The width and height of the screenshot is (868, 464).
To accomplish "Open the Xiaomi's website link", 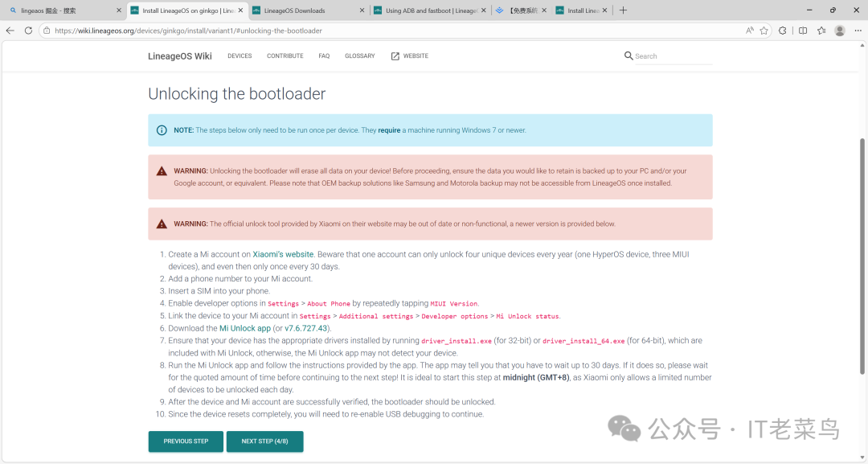I will pos(282,253).
